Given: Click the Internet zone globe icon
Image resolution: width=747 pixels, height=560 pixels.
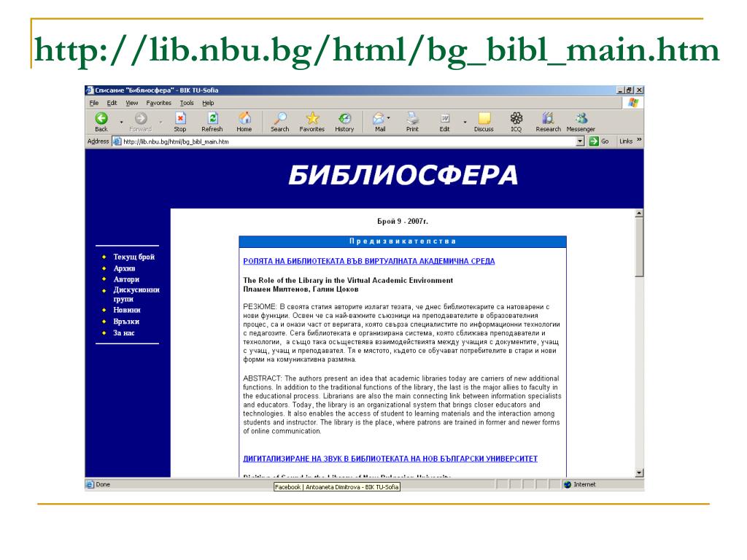Looking at the screenshot, I should 568,485.
